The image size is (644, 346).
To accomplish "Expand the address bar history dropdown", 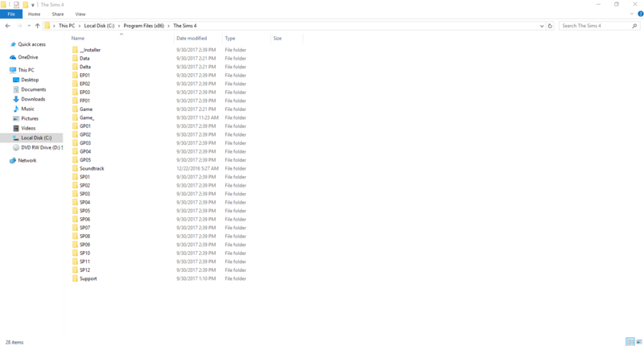I will click(541, 26).
